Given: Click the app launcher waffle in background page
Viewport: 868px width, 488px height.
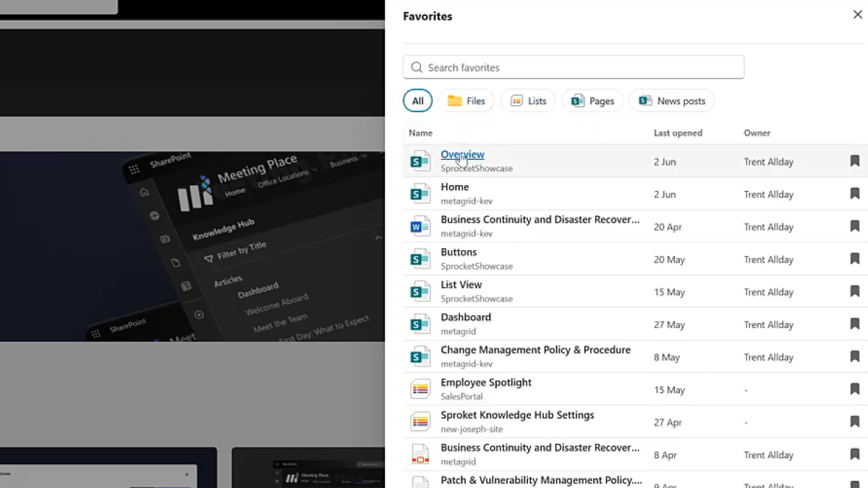Looking at the screenshot, I should coord(134,170).
